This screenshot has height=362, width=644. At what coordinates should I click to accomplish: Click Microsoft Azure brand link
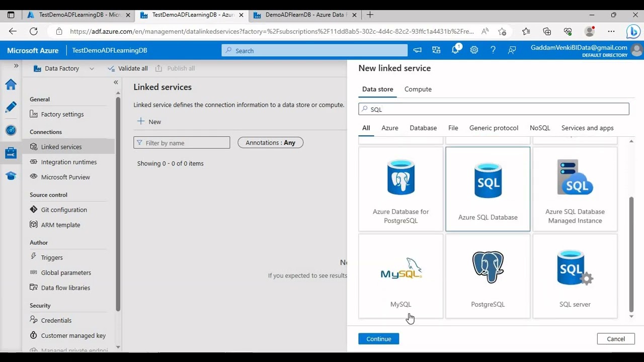[x=33, y=50]
